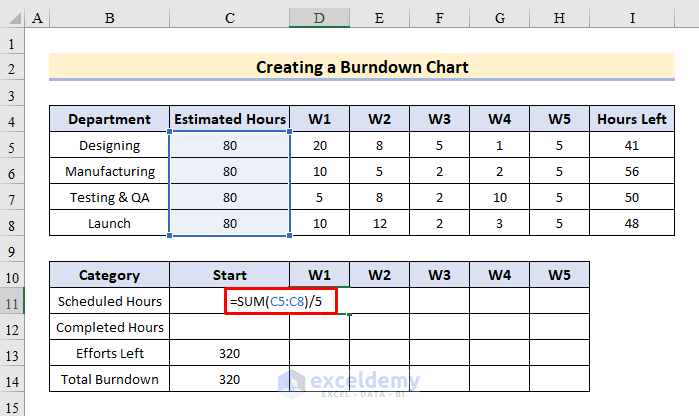Click the 'Estimated Hours' header cell
Screen dimensions: 699x416
click(x=230, y=120)
